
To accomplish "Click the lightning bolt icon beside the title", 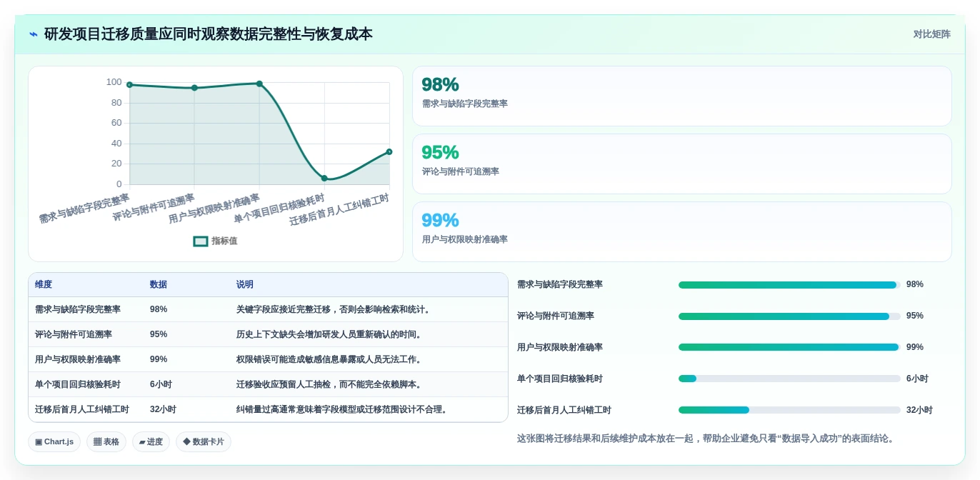I will click(x=34, y=34).
